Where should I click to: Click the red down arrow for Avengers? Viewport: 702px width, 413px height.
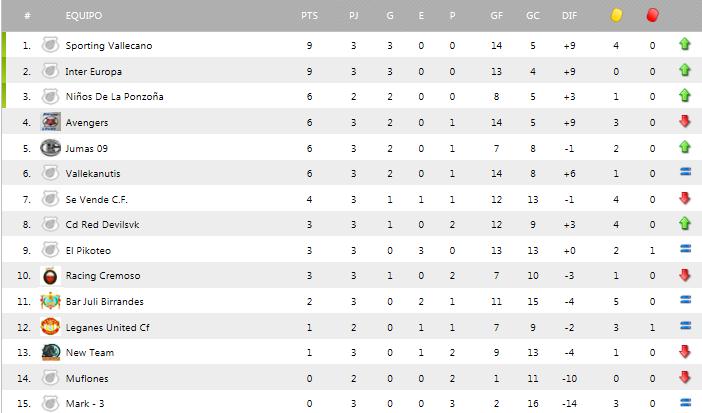click(x=685, y=122)
